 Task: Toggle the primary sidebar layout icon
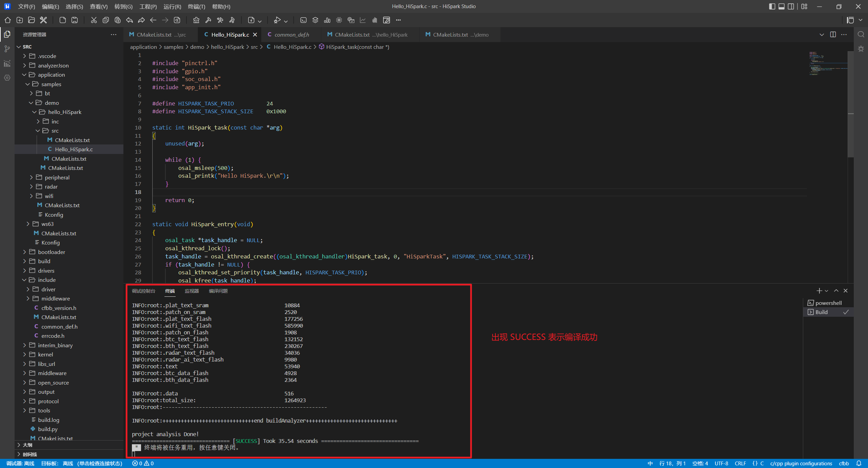tap(772, 6)
